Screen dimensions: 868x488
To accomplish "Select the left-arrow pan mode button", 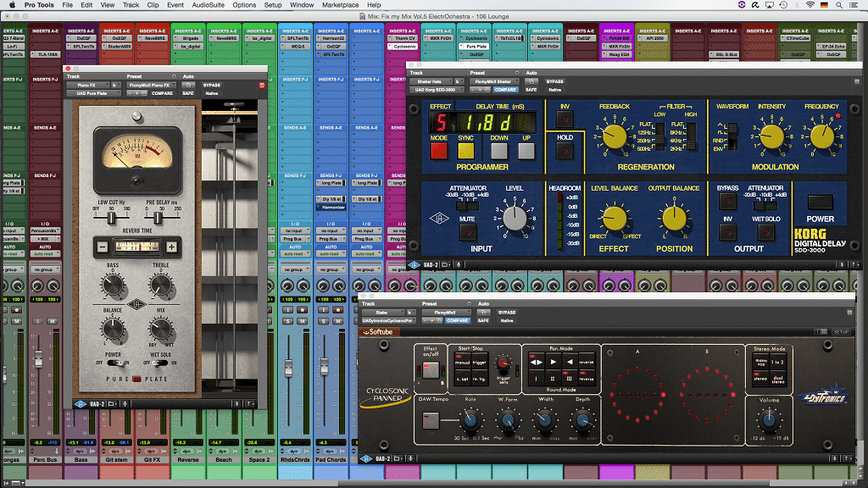I will coord(570,362).
